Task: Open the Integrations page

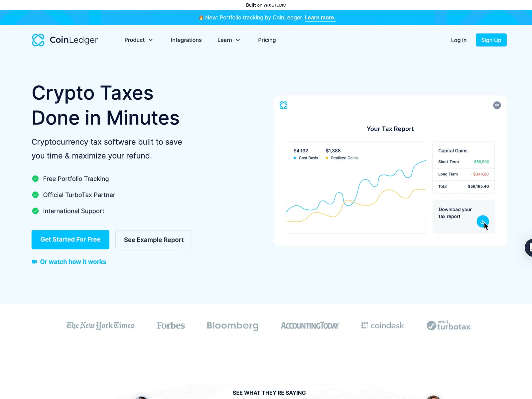Action: [x=186, y=40]
